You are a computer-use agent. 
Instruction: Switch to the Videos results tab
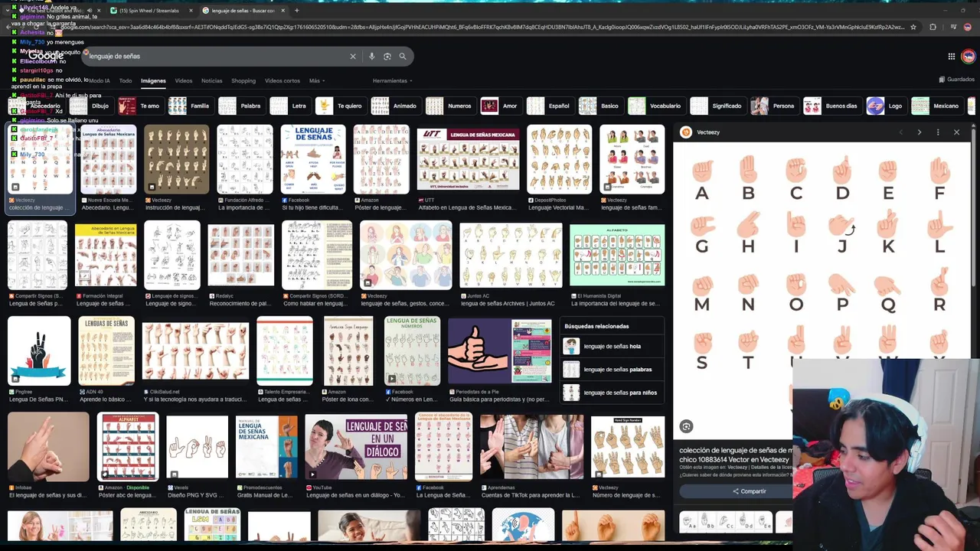click(184, 80)
